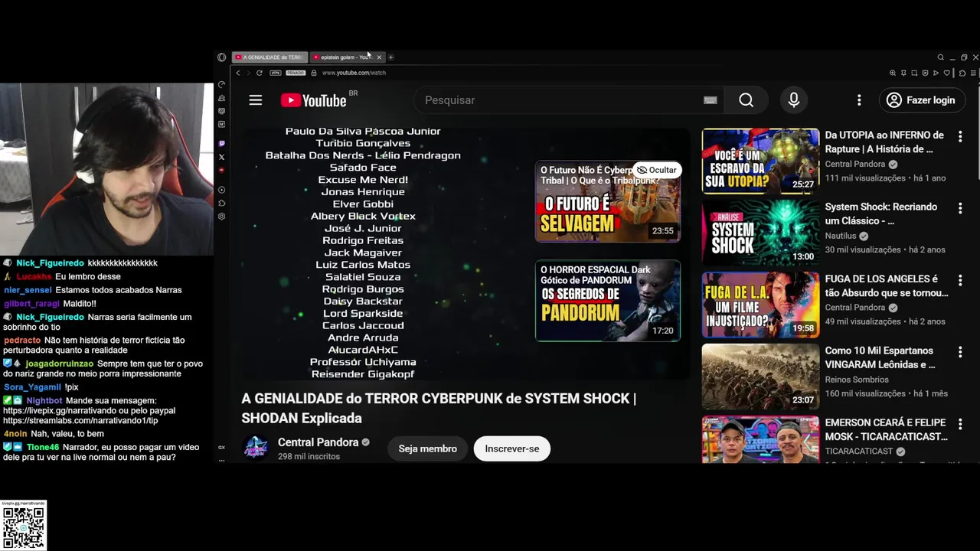The height and width of the screenshot is (551, 980).
Task: Open Opera menu logo at top-left
Action: click(222, 57)
